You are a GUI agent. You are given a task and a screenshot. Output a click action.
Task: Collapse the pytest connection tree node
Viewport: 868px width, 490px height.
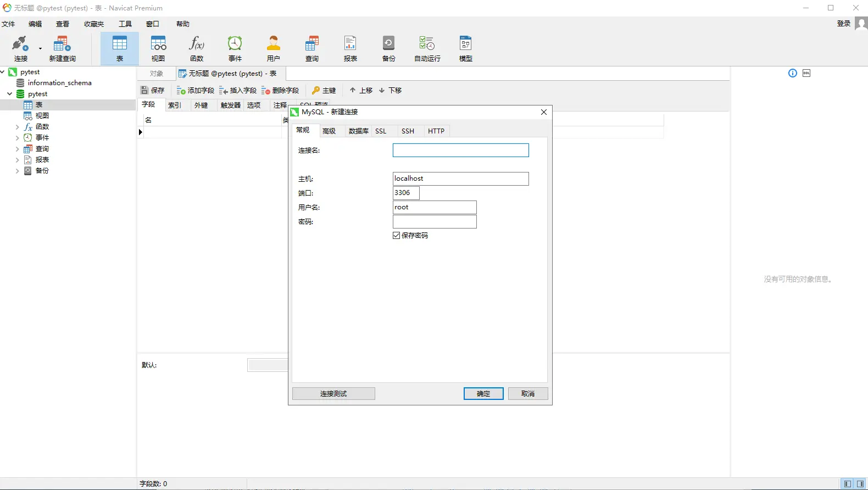click(x=3, y=72)
